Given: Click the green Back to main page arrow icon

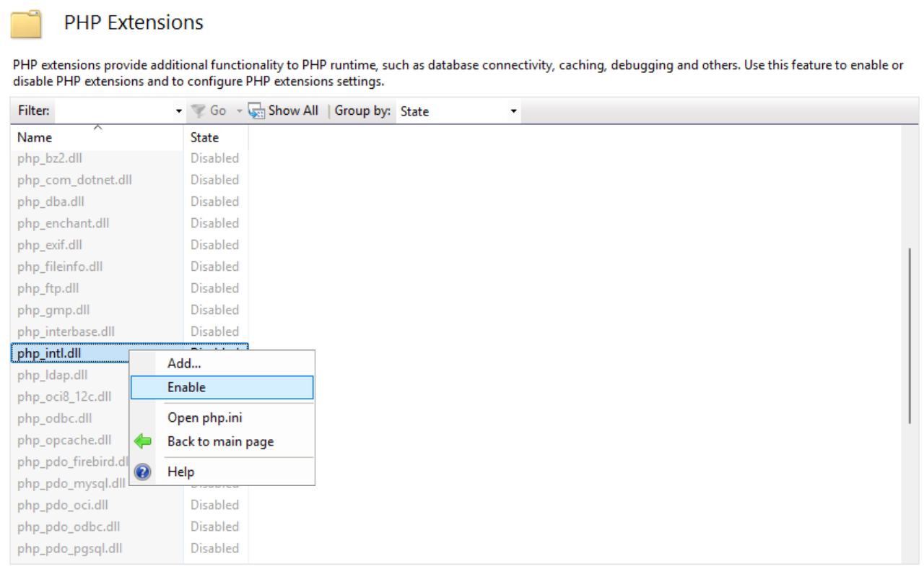Looking at the screenshot, I should [143, 441].
